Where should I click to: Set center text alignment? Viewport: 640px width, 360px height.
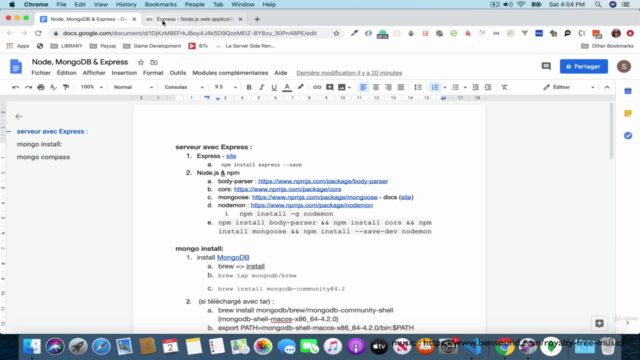pyautogui.click(x=376, y=87)
